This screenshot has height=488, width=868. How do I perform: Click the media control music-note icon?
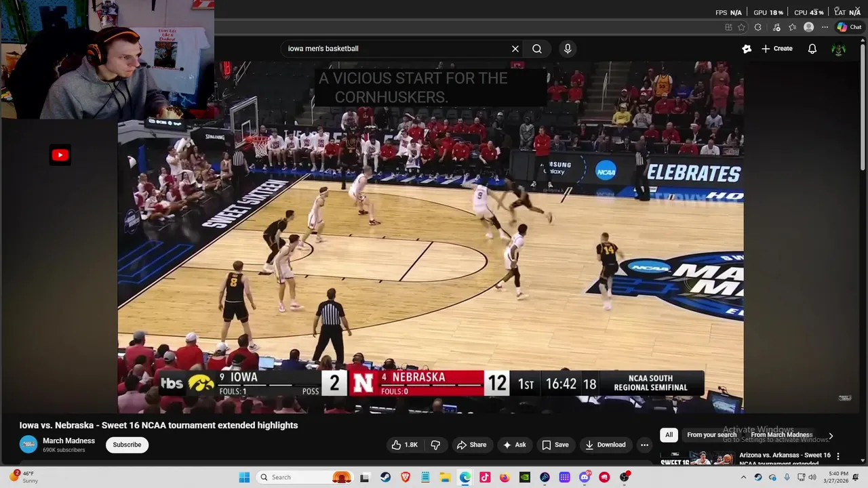coord(776,27)
